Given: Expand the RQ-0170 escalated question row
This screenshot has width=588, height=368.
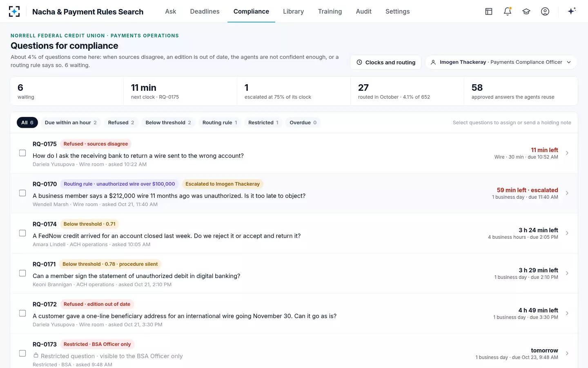Looking at the screenshot, I should point(567,193).
